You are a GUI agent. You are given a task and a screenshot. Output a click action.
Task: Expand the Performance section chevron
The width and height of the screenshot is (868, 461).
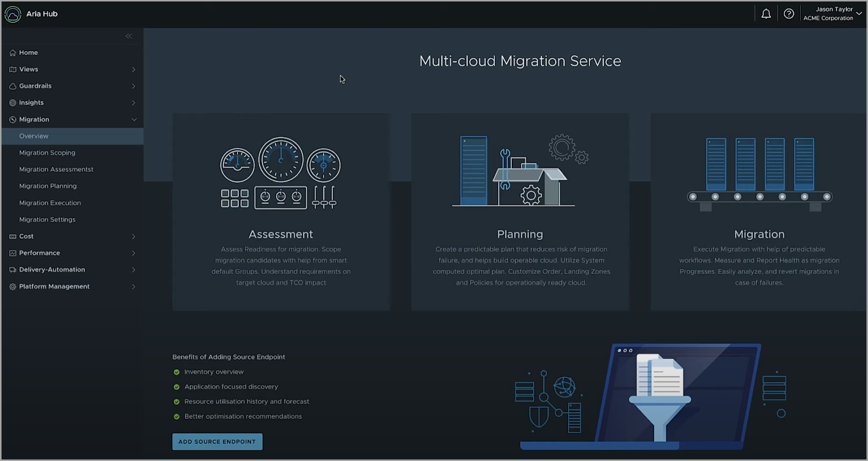133,253
